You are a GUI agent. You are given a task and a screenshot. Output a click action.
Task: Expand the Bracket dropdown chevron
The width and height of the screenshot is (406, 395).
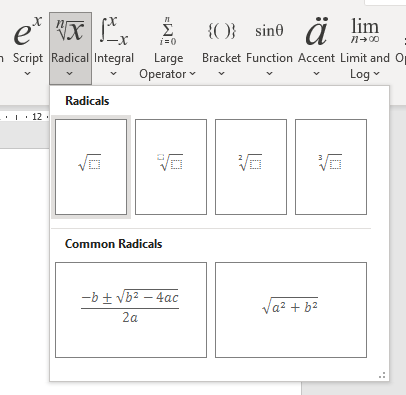[x=221, y=73]
